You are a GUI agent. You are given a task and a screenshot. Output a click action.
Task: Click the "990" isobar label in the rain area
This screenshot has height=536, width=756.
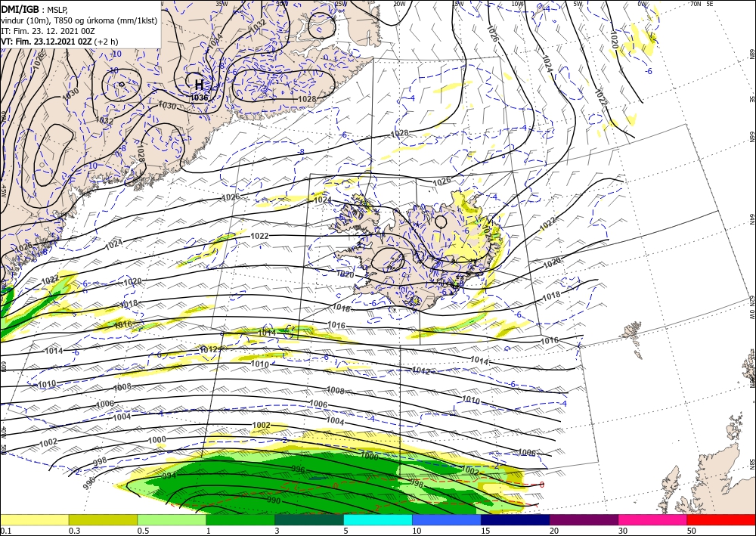(274, 500)
